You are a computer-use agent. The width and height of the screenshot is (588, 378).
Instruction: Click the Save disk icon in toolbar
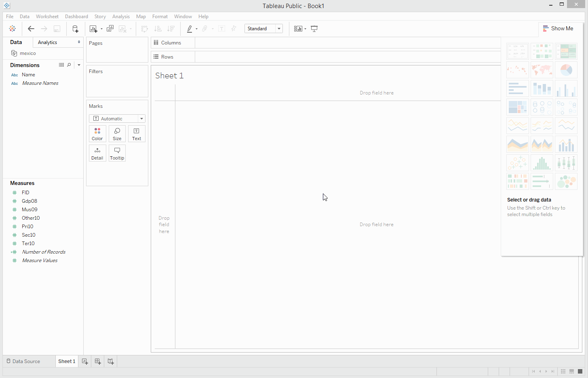57,29
